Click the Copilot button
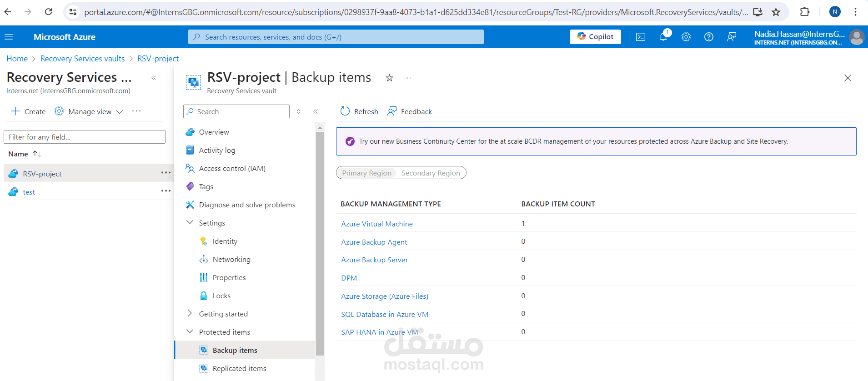This screenshot has height=381, width=868. click(x=595, y=37)
